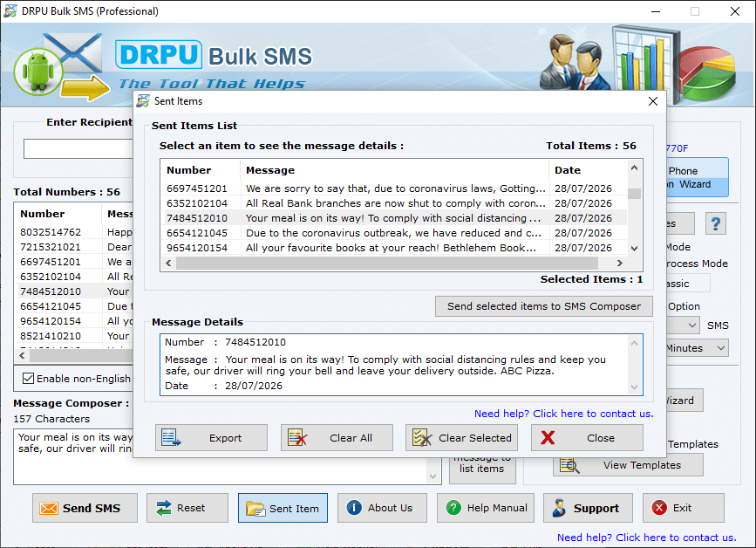Screen dimensions: 756x548
Task: Click the Exit red cross icon
Action: pos(659,508)
